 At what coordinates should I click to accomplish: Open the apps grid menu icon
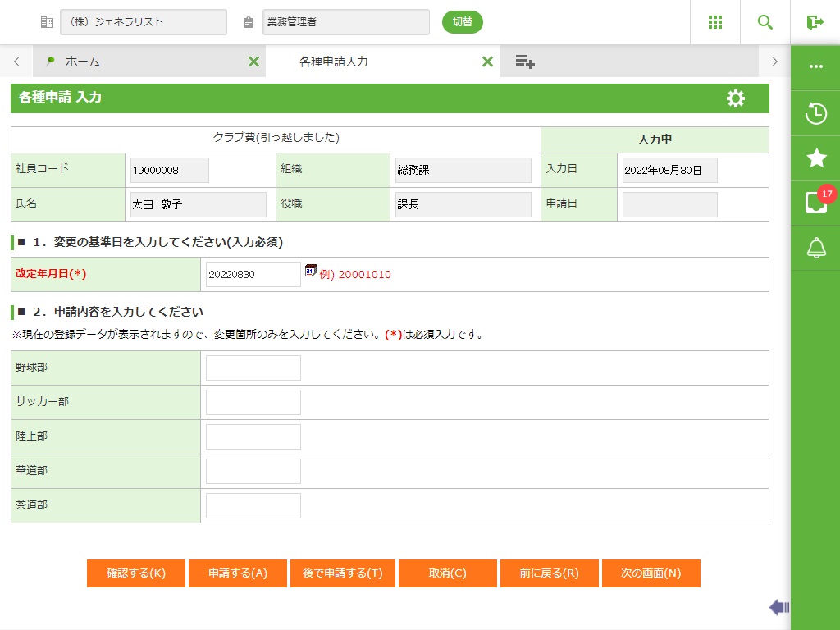[x=714, y=22]
